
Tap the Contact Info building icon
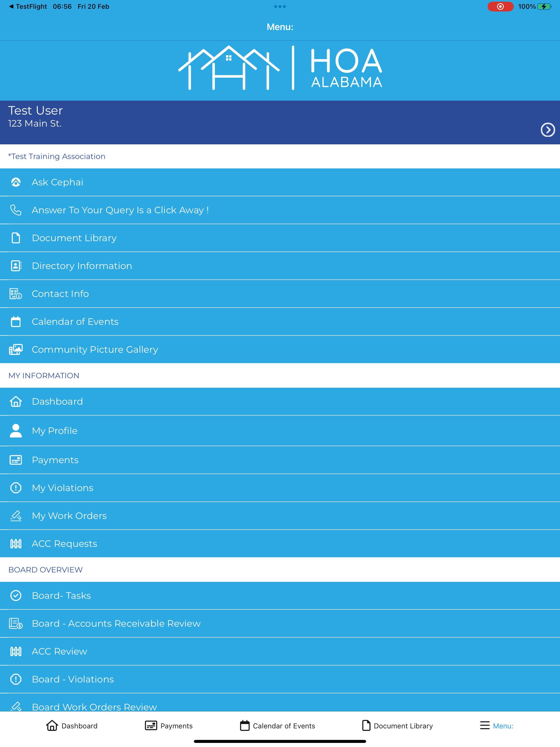tap(16, 294)
